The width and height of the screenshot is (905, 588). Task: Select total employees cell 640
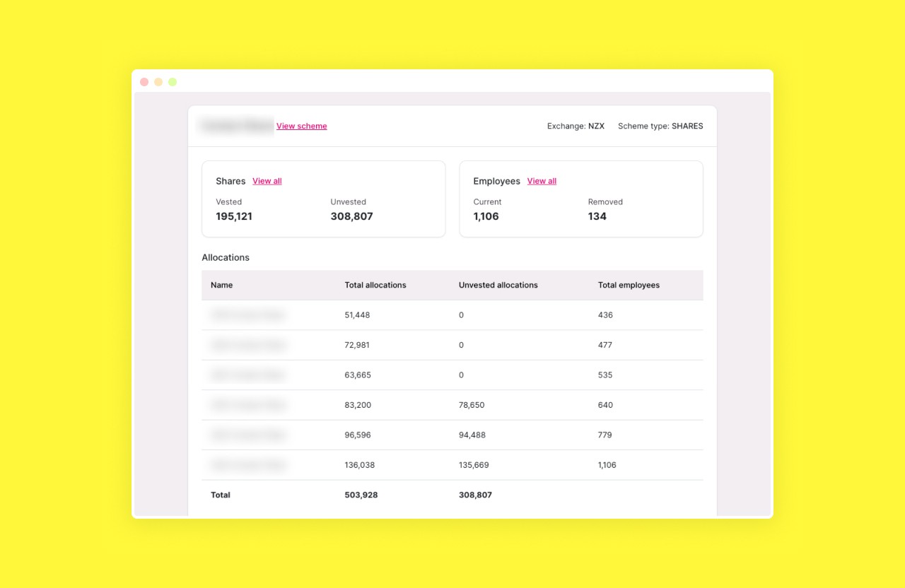point(605,405)
